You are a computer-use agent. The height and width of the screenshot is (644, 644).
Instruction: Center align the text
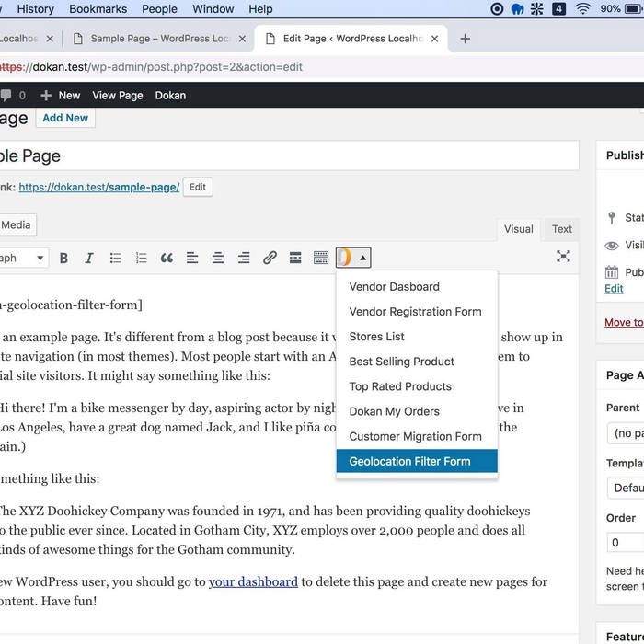(218, 258)
